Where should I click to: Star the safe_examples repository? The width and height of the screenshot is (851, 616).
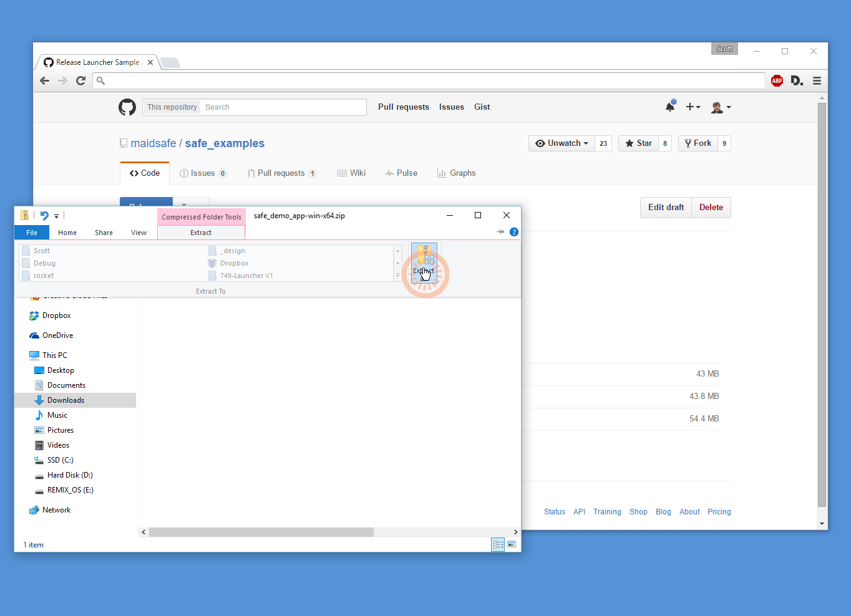[x=638, y=143]
